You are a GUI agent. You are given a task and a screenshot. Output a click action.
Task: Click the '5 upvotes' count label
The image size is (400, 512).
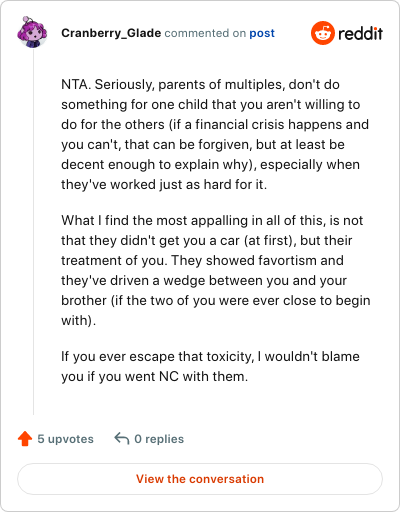[x=65, y=439]
